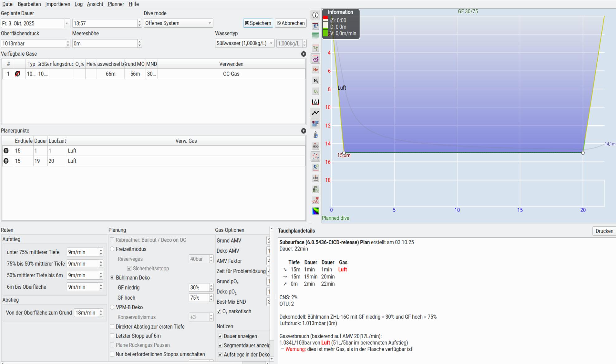
Task: Toggle the EAD display icon
Action: coord(315,178)
